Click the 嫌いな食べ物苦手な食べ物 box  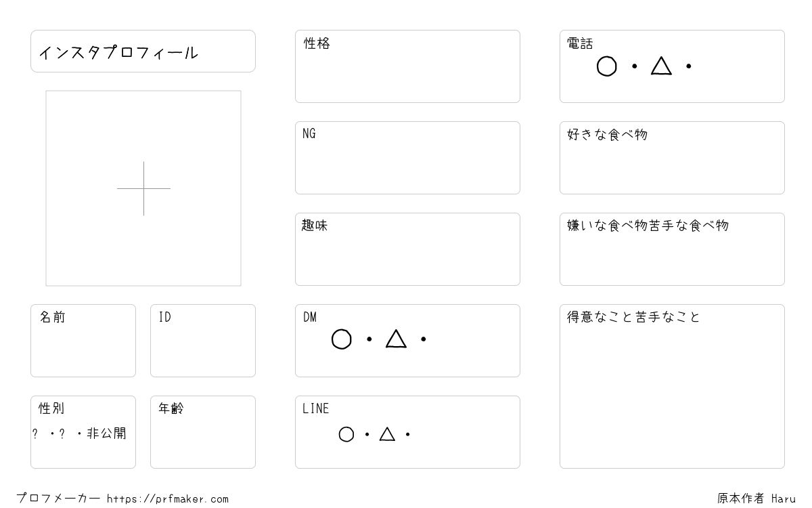pos(672,249)
